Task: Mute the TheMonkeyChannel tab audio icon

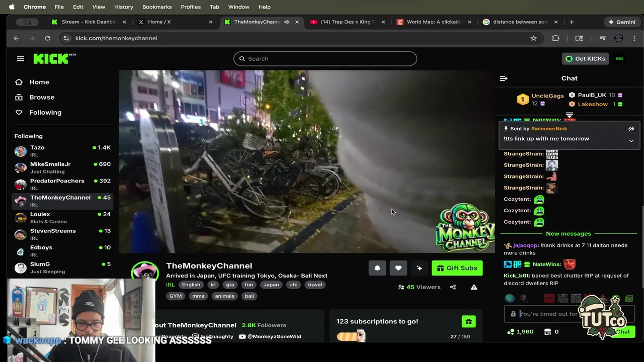Action: click(286, 22)
